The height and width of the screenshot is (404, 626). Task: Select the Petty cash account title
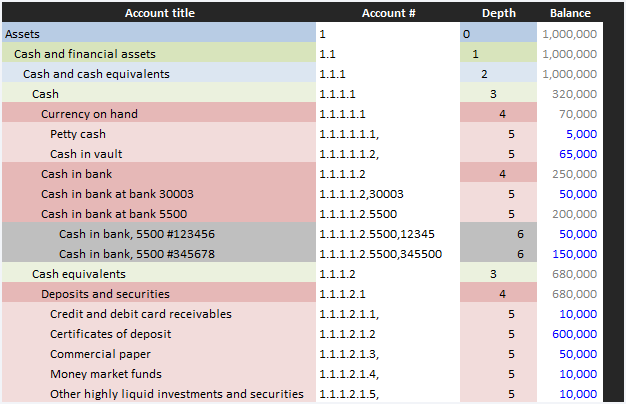(x=78, y=134)
